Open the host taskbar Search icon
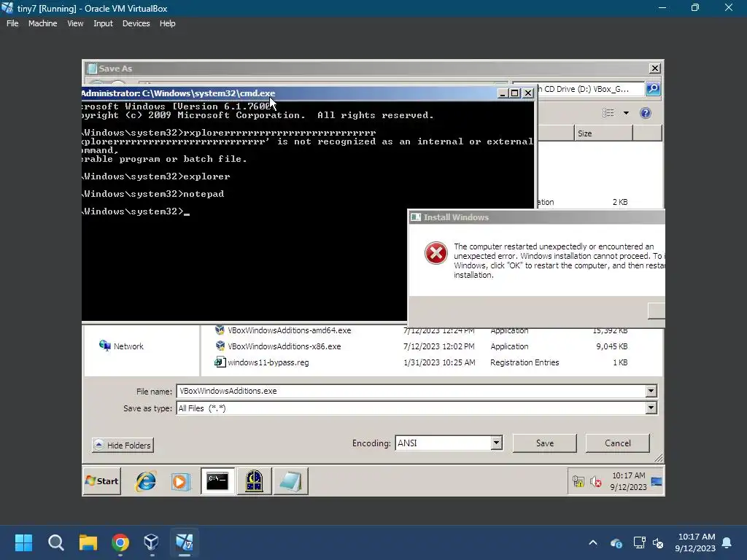Image resolution: width=747 pixels, height=560 pixels. click(x=55, y=542)
